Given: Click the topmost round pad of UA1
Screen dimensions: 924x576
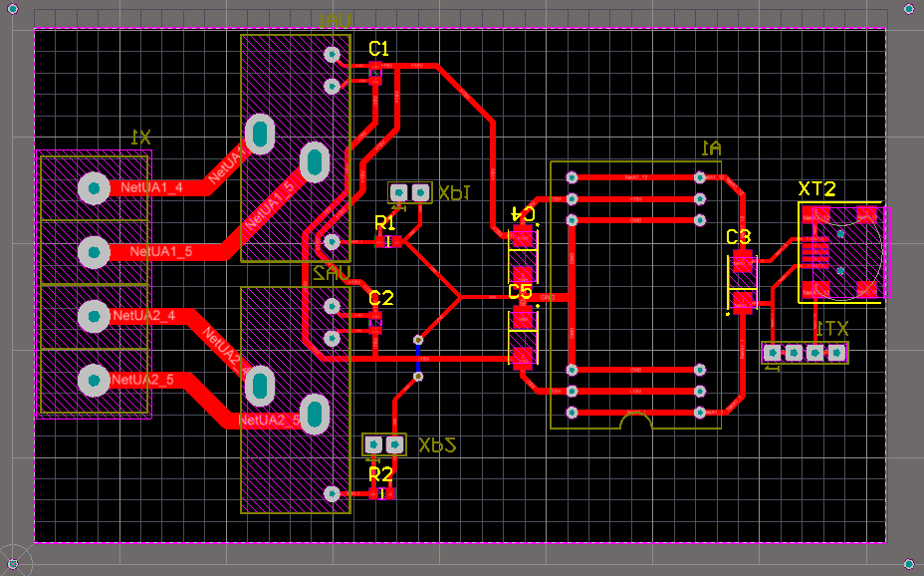Looking at the screenshot, I should [333, 54].
